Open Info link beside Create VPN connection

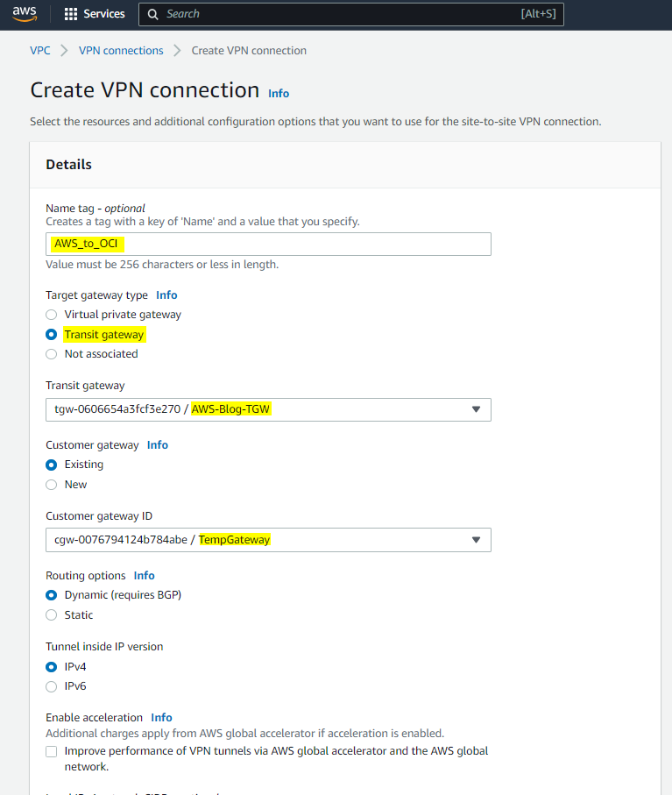tap(279, 93)
